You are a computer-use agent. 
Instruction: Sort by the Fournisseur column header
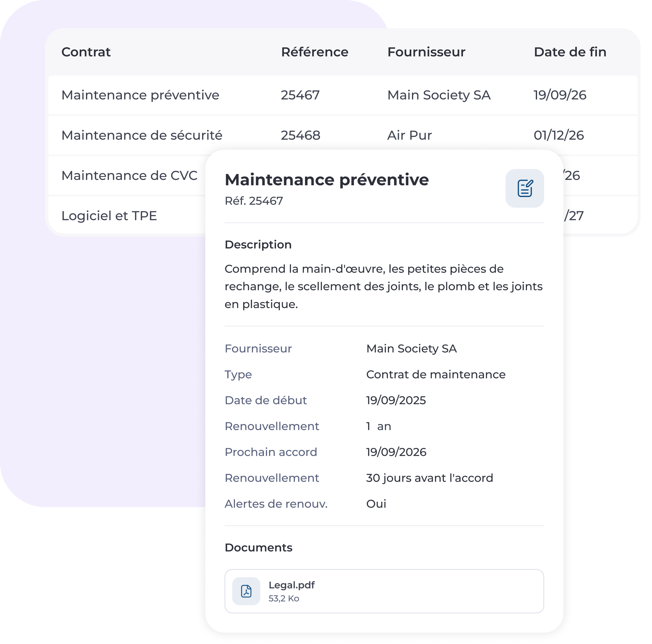point(426,52)
